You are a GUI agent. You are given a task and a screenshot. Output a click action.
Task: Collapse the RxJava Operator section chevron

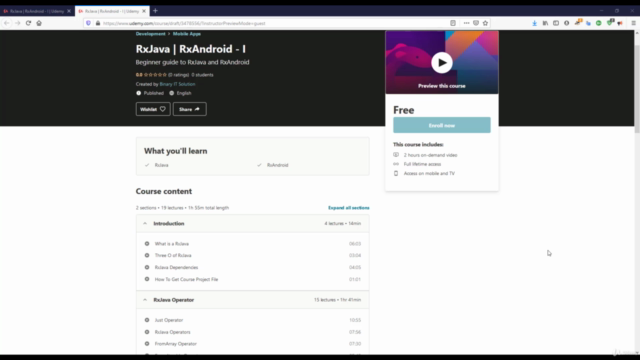coord(145,300)
